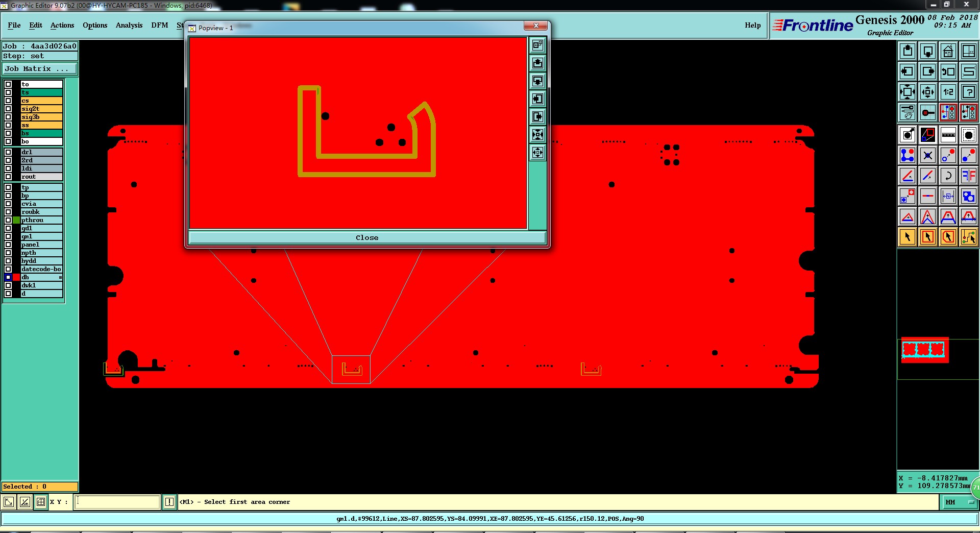The height and width of the screenshot is (533, 980).
Task: Click Popview zoom in icon
Action: [537, 134]
